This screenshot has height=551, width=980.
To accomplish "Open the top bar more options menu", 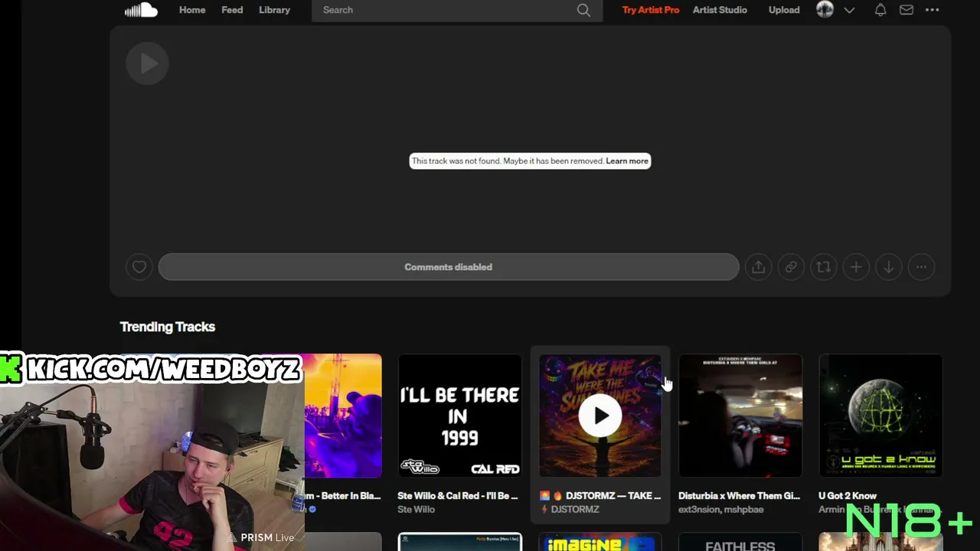I will (932, 10).
